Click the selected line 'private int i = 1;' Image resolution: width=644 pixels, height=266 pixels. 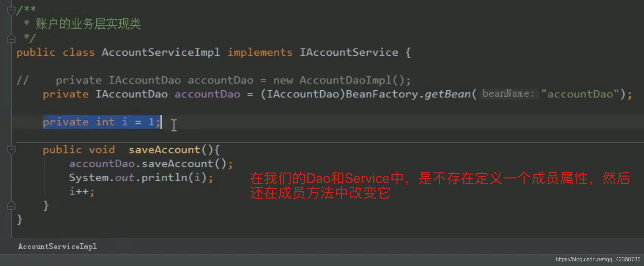coord(101,122)
